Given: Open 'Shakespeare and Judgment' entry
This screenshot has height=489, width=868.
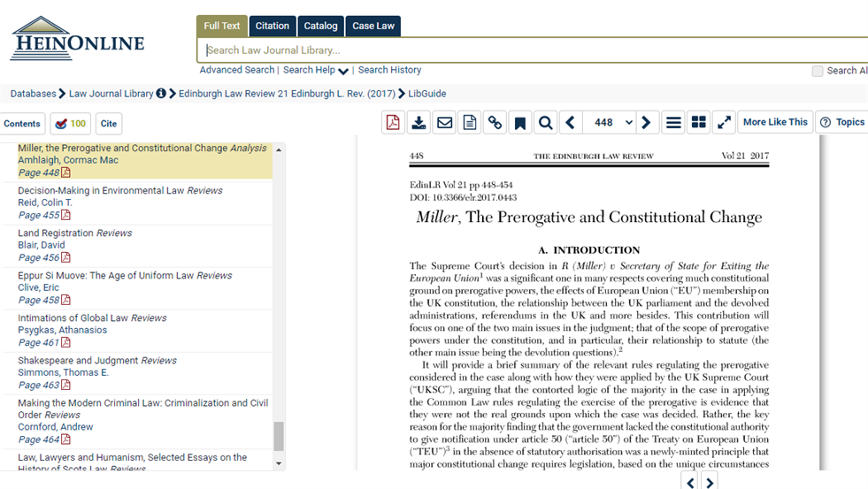Looking at the screenshot, I should click(96, 361).
